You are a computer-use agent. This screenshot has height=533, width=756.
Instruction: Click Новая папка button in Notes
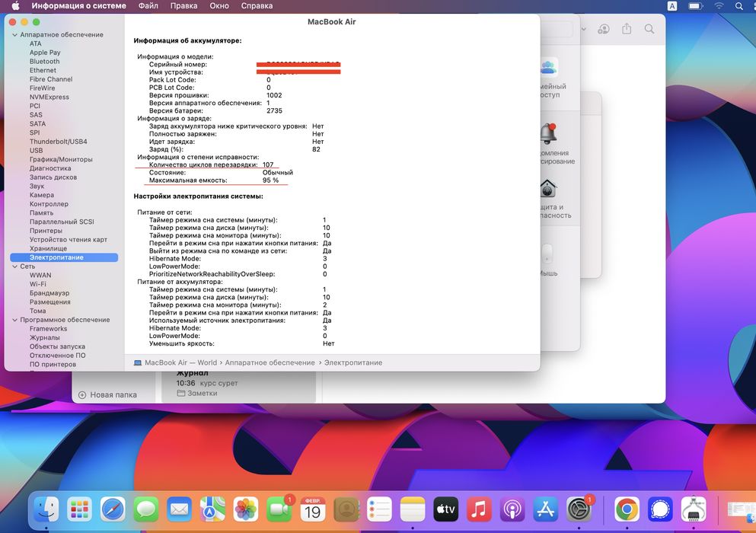(x=107, y=394)
